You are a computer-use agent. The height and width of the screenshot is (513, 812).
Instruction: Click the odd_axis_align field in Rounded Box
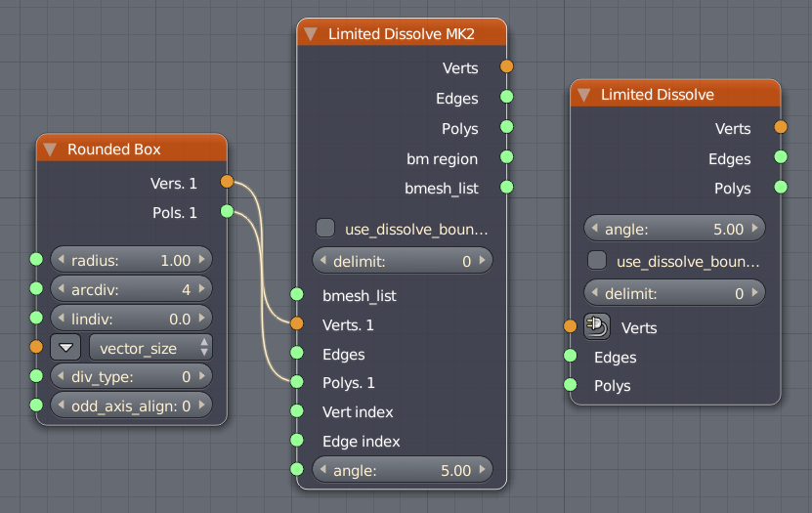coord(130,405)
